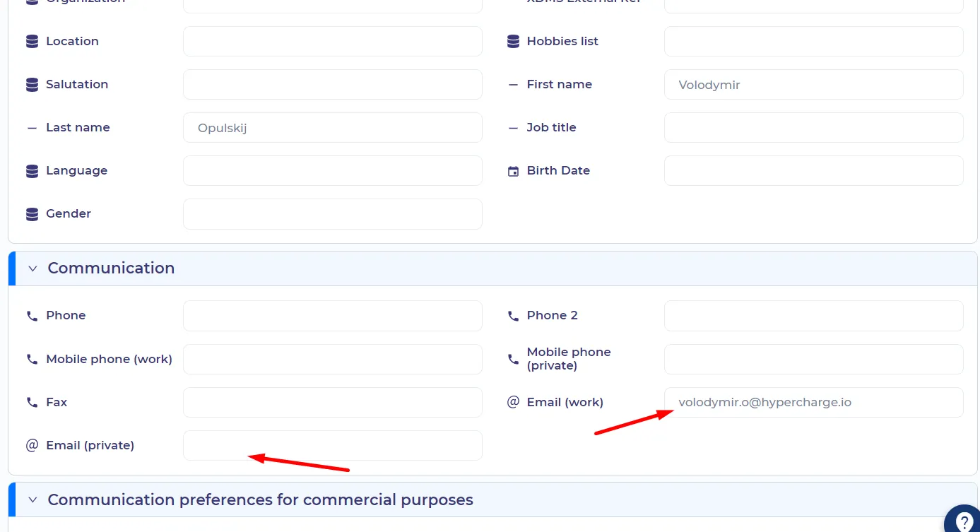
Task: Open the Language field
Action: pos(333,171)
